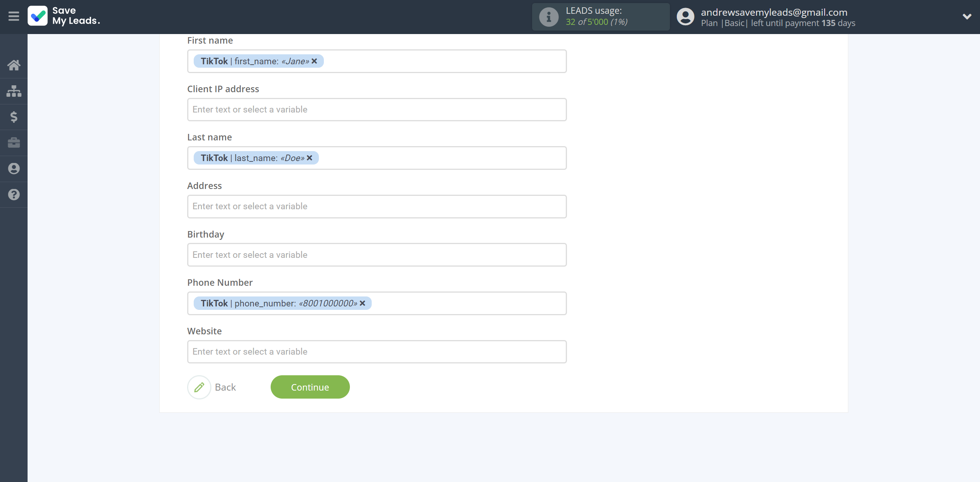This screenshot has width=980, height=482.
Task: Remove the TikTok last_name variable tag
Action: pos(309,158)
